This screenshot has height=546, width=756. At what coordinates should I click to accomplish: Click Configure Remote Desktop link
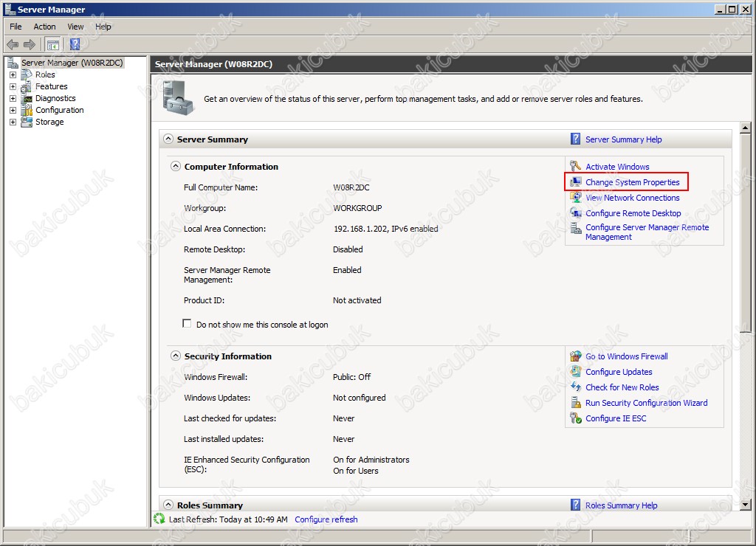click(633, 213)
